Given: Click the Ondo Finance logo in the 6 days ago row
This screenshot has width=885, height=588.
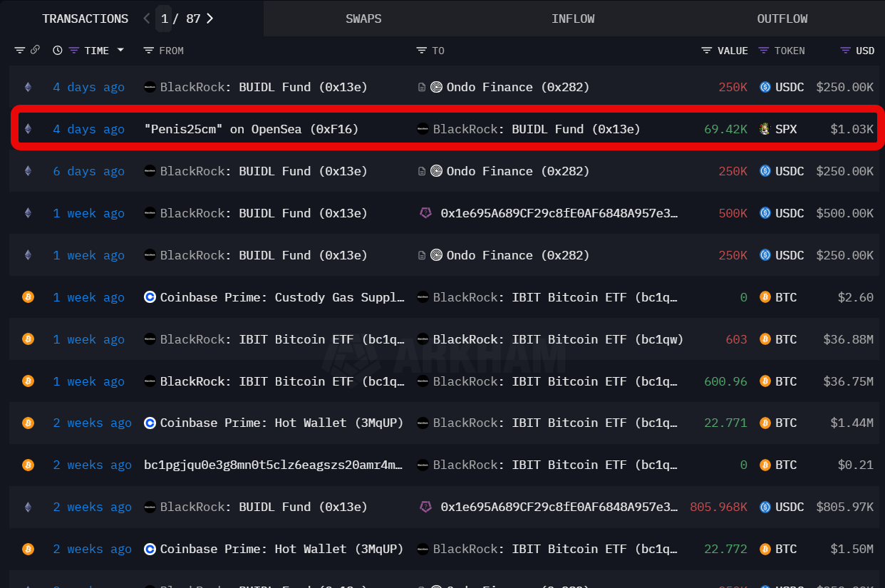Looking at the screenshot, I should [x=436, y=171].
